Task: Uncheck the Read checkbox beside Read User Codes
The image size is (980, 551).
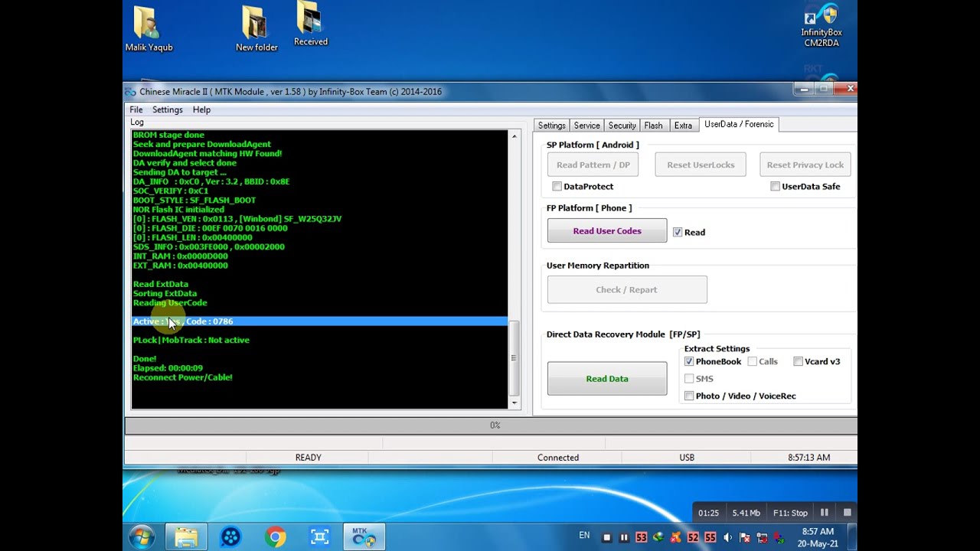Action: pos(678,232)
